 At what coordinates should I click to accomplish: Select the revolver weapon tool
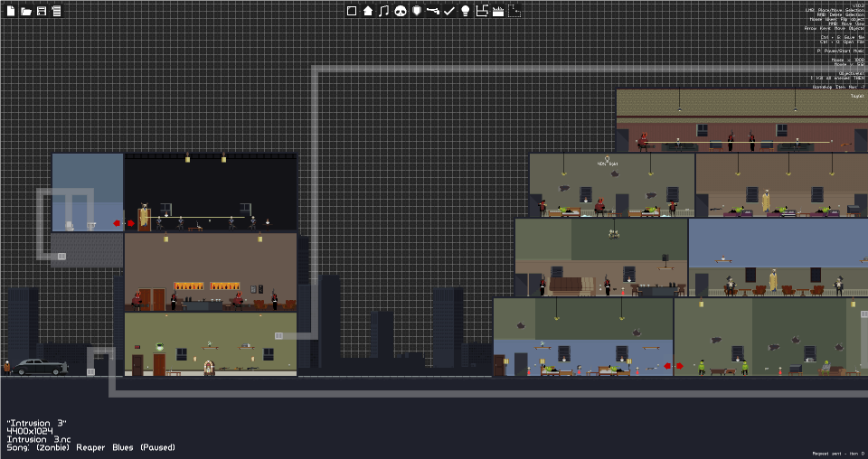coord(433,11)
